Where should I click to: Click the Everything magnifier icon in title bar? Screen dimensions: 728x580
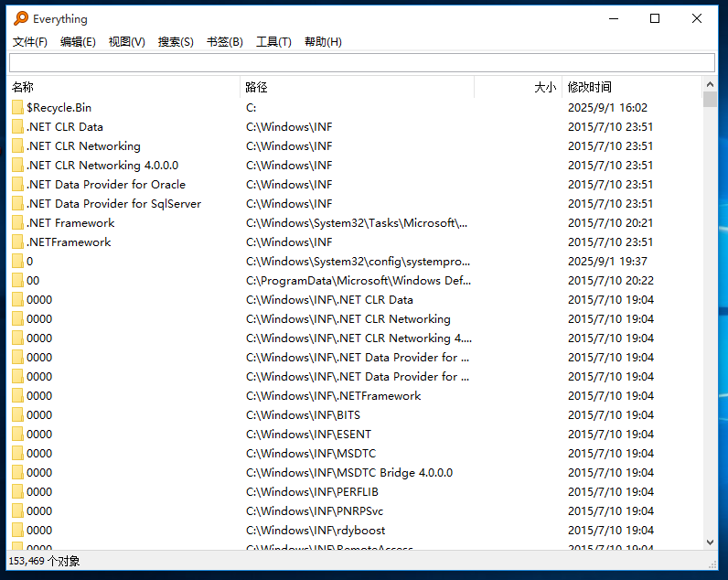(x=20, y=18)
